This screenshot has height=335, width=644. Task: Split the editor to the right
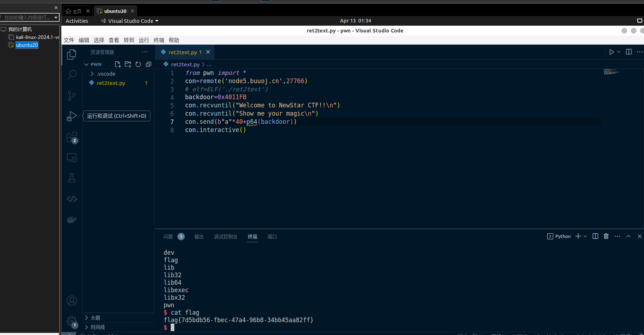tap(629, 52)
